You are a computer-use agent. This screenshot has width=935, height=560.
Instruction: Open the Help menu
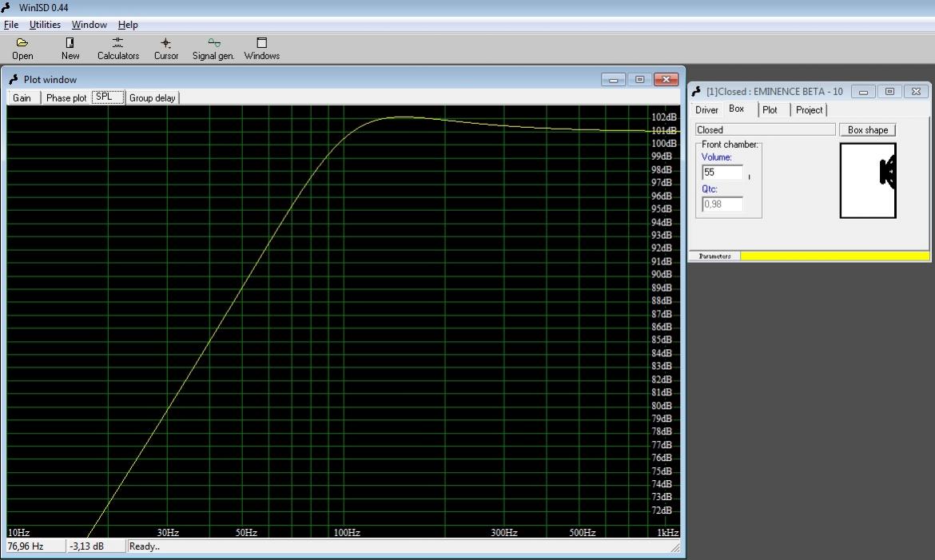[128, 25]
